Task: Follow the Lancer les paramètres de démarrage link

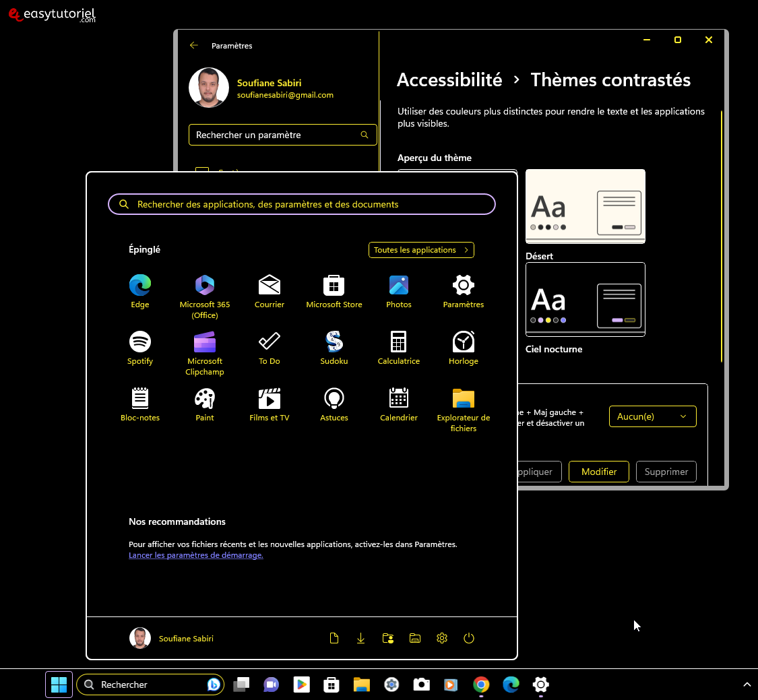Action: pyautogui.click(x=196, y=555)
